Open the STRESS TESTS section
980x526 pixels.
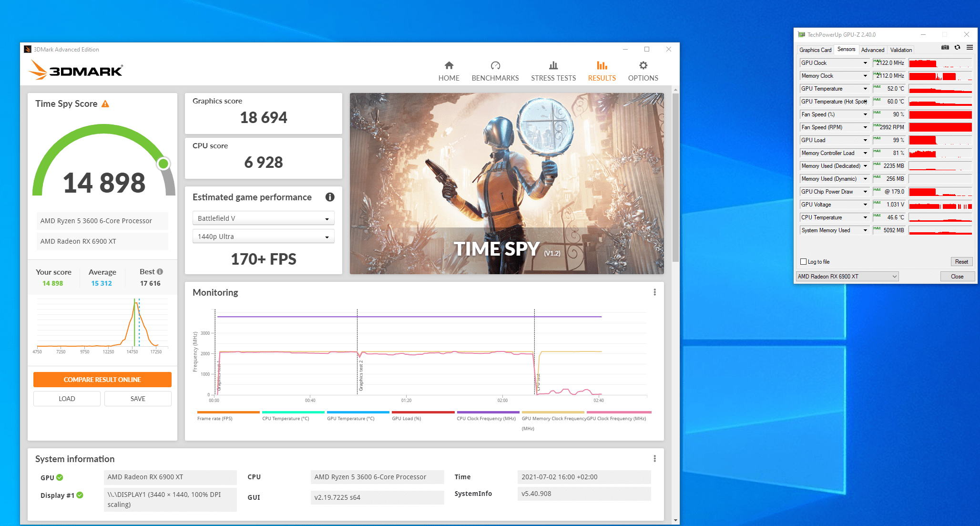553,71
